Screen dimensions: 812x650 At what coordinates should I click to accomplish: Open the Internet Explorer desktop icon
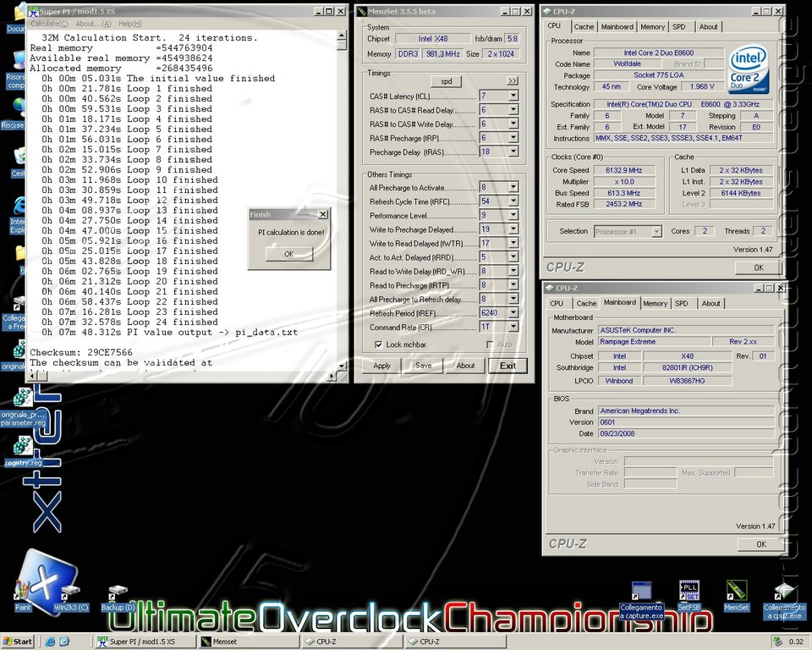(x=18, y=215)
